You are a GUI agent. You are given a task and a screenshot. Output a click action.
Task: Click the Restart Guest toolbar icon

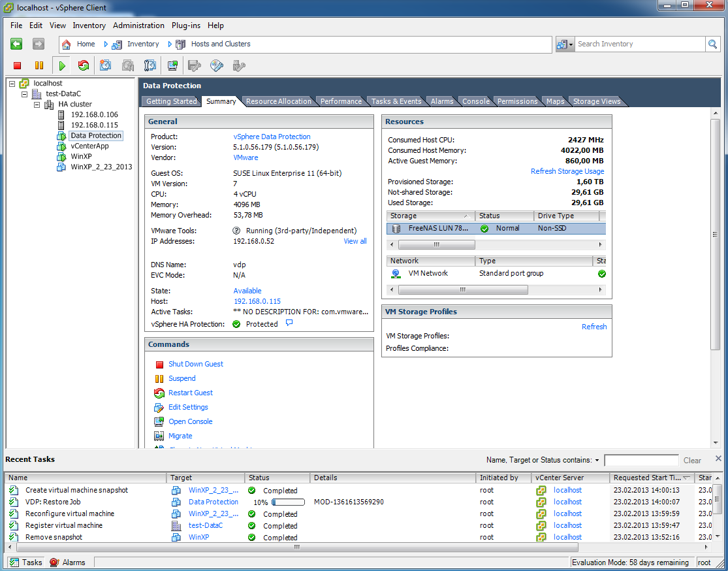(84, 65)
